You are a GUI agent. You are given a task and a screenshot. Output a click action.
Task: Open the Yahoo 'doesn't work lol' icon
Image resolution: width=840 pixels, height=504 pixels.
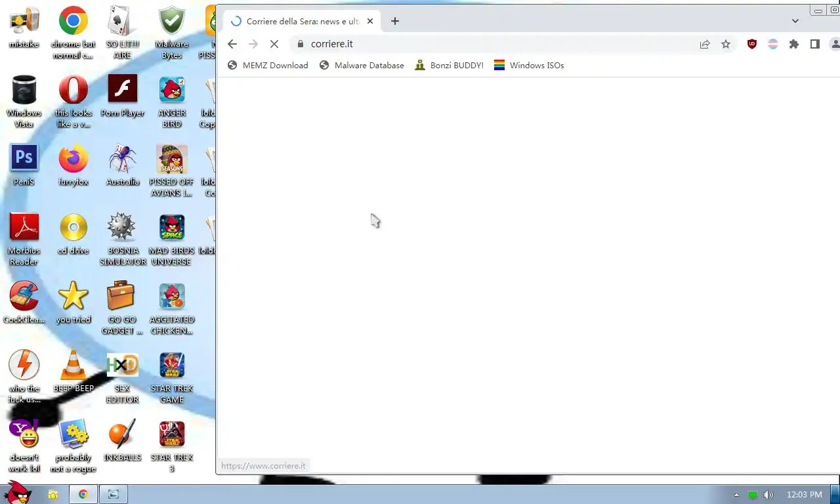coord(24,446)
